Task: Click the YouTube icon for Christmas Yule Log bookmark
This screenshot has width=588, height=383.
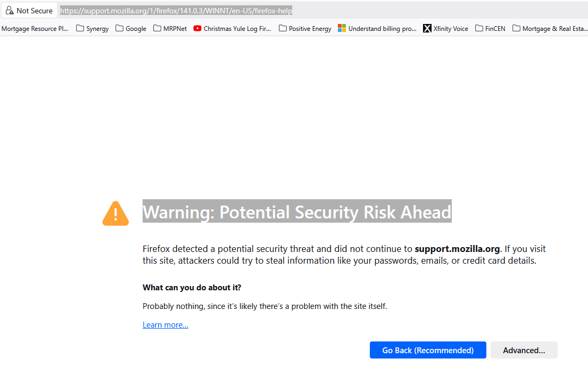Action: point(197,29)
